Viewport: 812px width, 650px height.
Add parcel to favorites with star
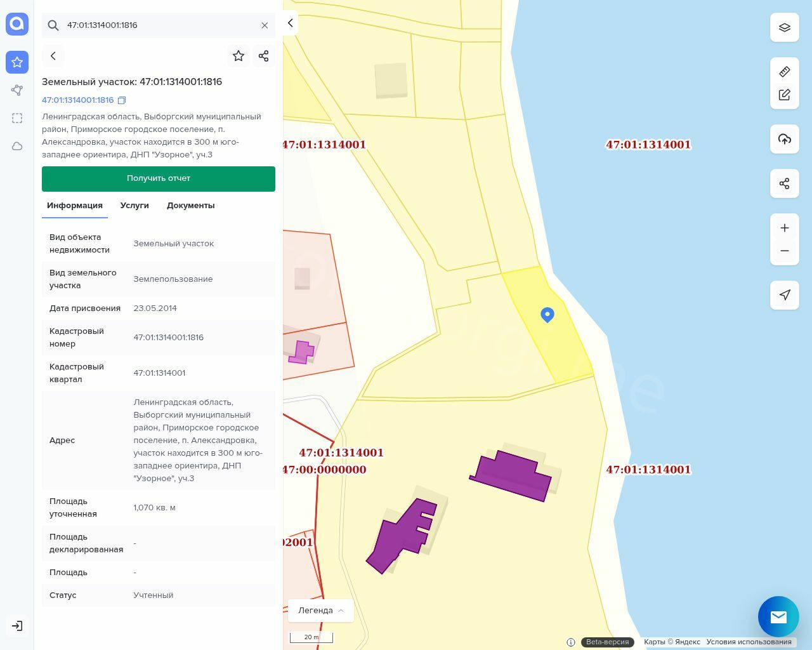point(239,56)
